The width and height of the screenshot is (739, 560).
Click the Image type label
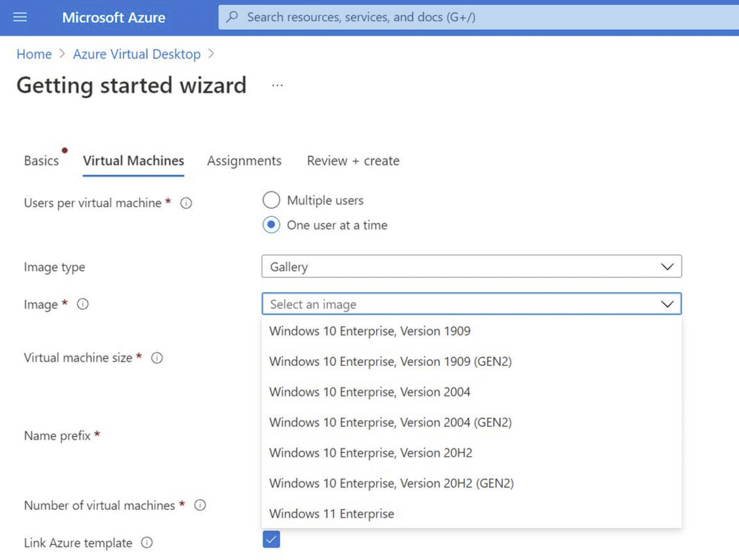pyautogui.click(x=55, y=267)
